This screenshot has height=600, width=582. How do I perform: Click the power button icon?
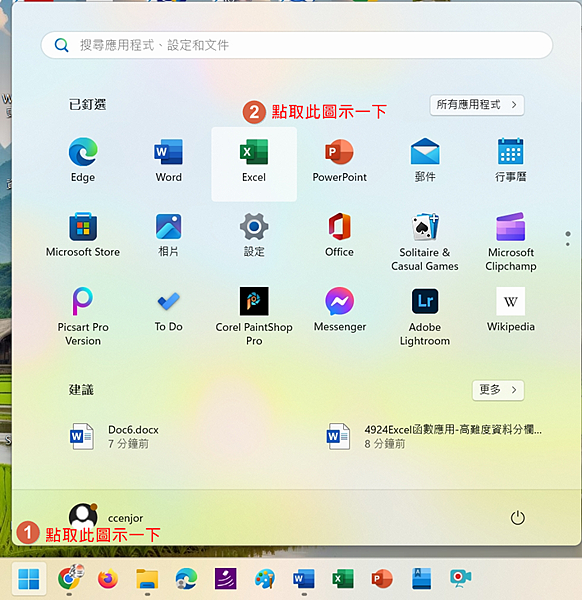517,518
